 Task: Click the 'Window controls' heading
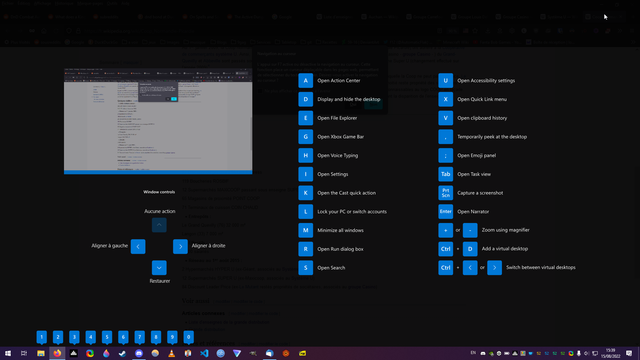tap(159, 192)
